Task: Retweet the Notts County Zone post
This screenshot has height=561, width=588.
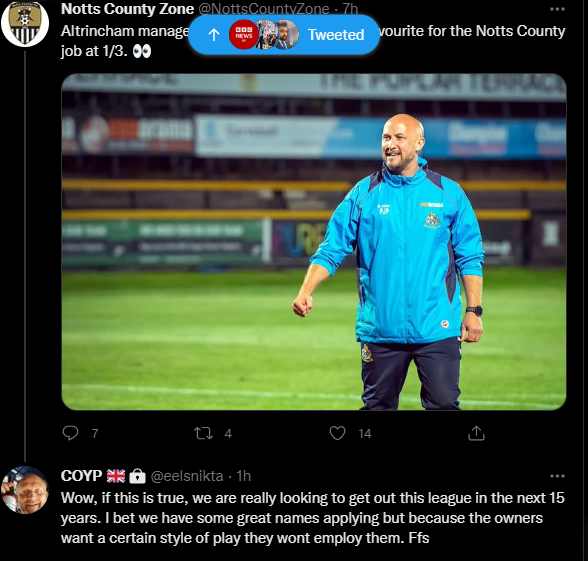Action: pos(203,434)
